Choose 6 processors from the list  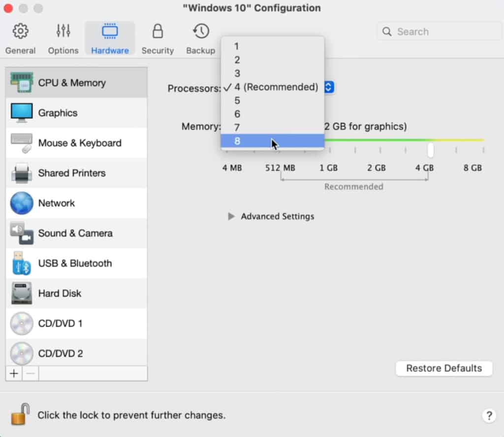point(273,114)
